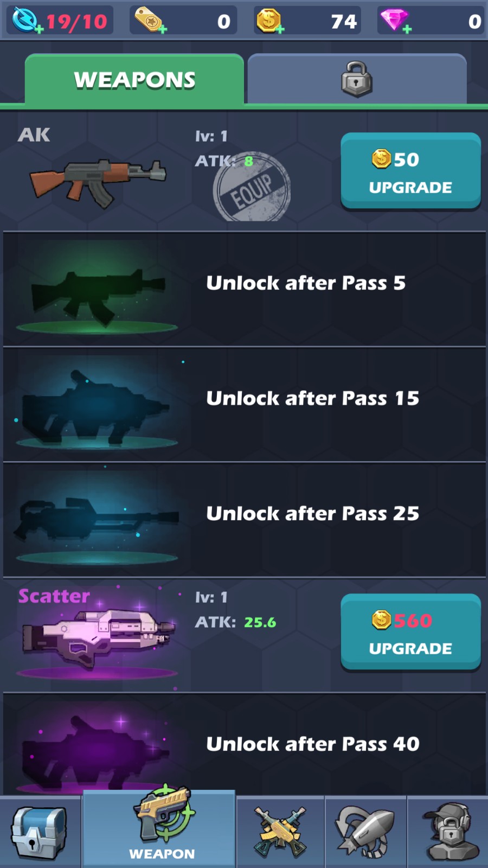Switch to the WEAPONS tab
488x868 pixels.
tap(134, 80)
